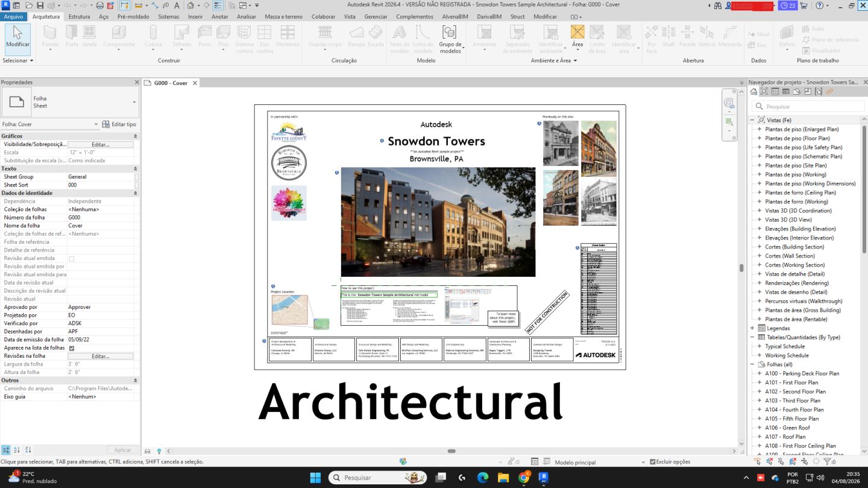Image resolution: width=868 pixels, height=488 pixels.
Task: Collapse the Vistas (Fe) root node
Action: coord(752,120)
